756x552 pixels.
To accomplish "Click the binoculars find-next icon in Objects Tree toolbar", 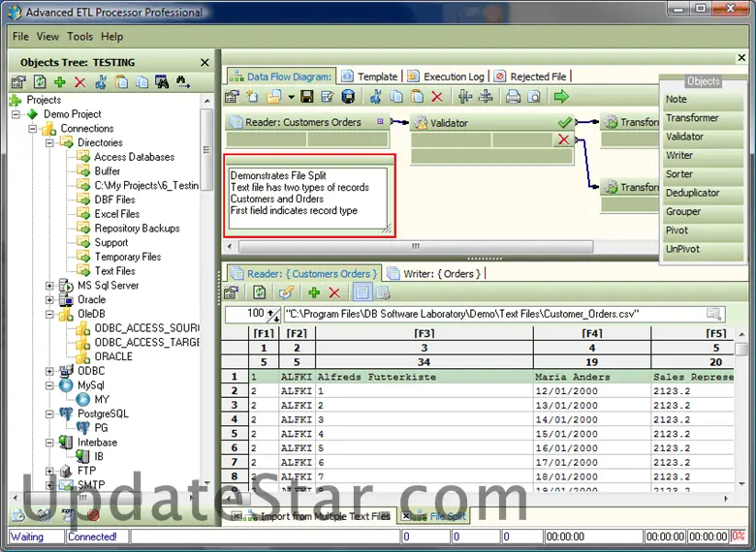I will click(x=183, y=82).
